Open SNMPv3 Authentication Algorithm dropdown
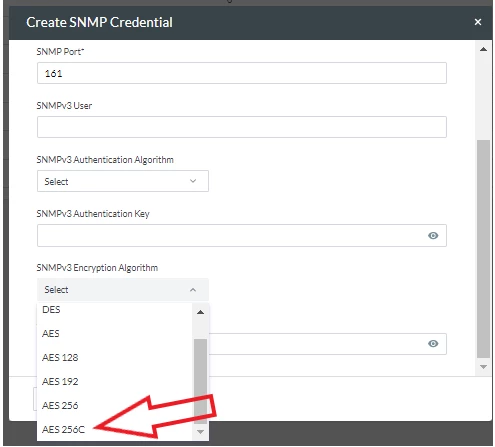This screenshot has width=495, height=447. (x=123, y=181)
